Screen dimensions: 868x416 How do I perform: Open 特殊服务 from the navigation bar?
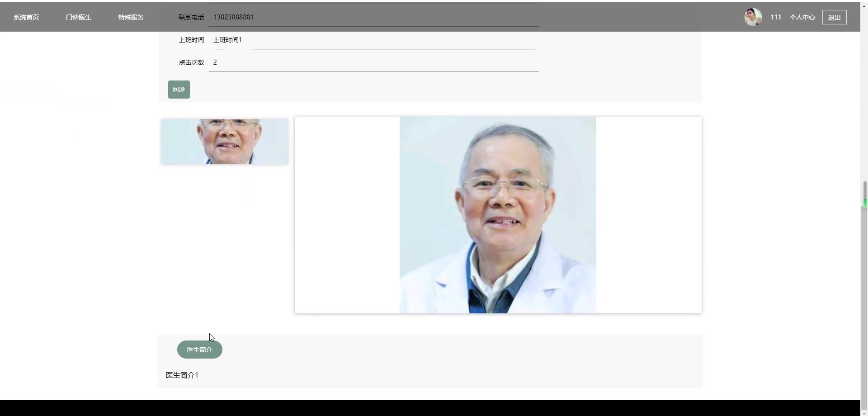pyautogui.click(x=131, y=17)
